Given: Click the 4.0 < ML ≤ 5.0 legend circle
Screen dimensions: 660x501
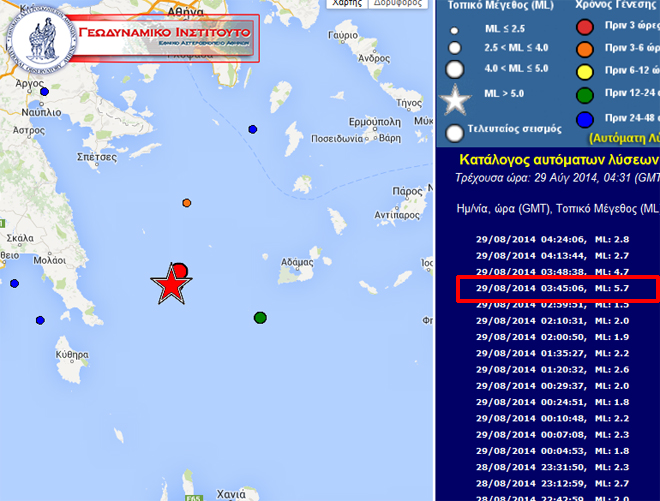Looking at the screenshot, I should [x=455, y=69].
